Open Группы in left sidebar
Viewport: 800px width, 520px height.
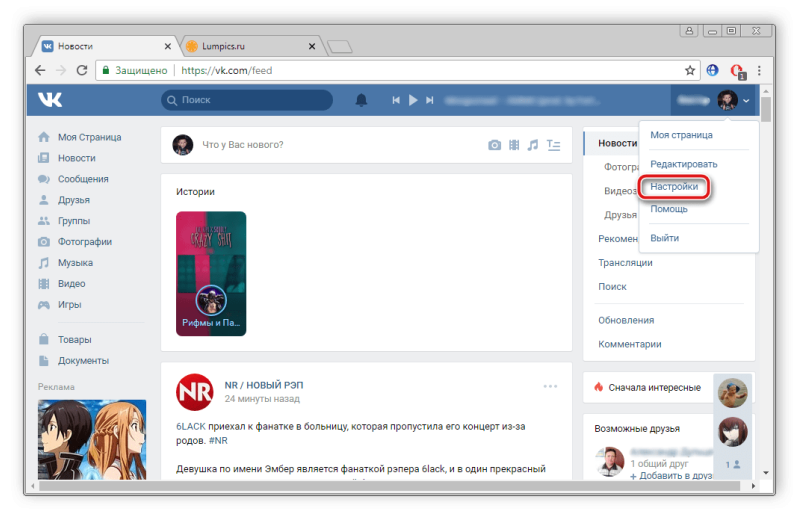click(73, 221)
